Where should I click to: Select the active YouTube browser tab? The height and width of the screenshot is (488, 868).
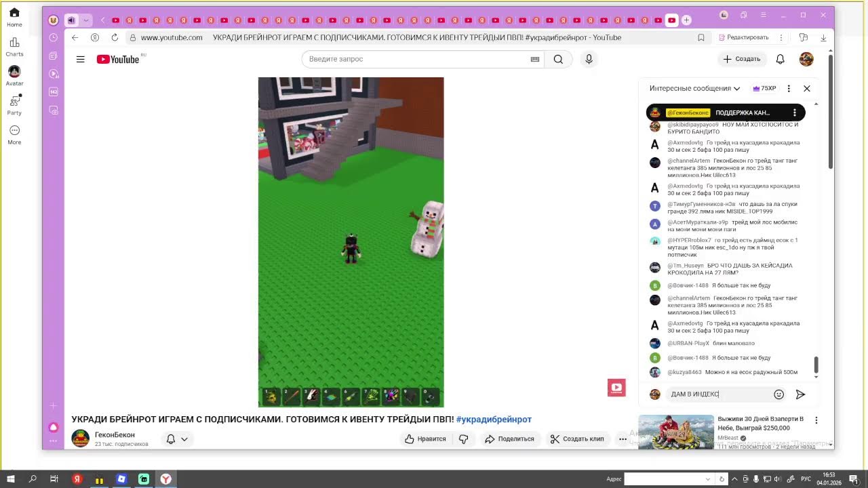coord(671,20)
